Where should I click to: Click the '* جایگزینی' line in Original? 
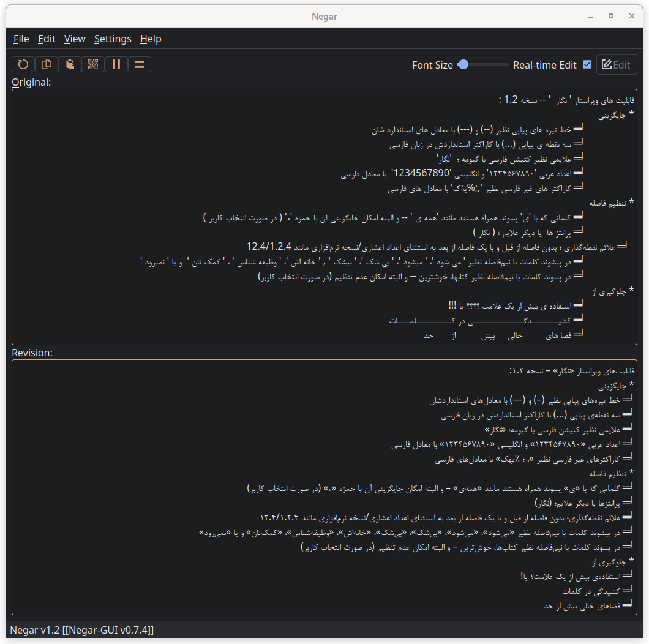coord(616,116)
